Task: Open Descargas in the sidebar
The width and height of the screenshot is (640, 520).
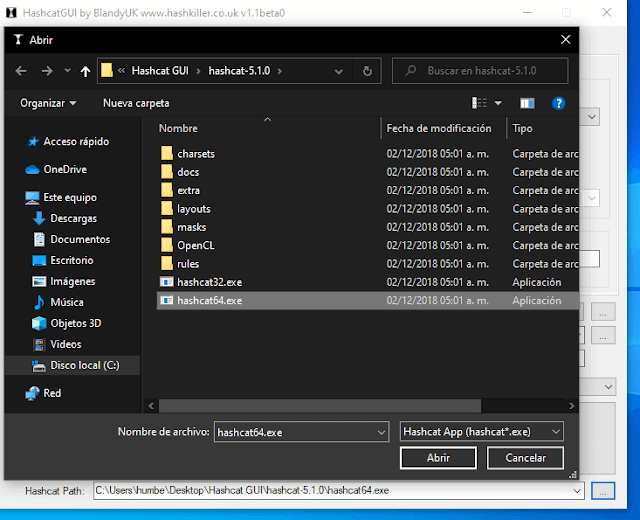Action: click(x=65, y=218)
